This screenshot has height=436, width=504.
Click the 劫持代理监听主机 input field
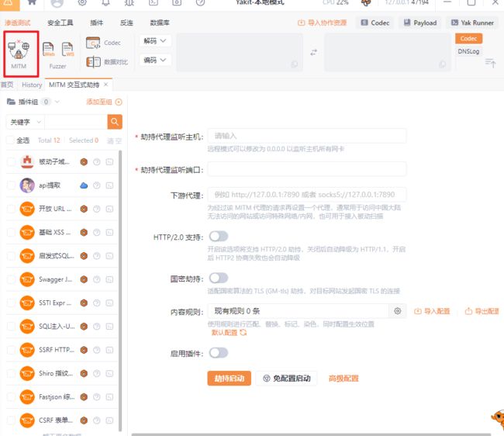(307, 136)
